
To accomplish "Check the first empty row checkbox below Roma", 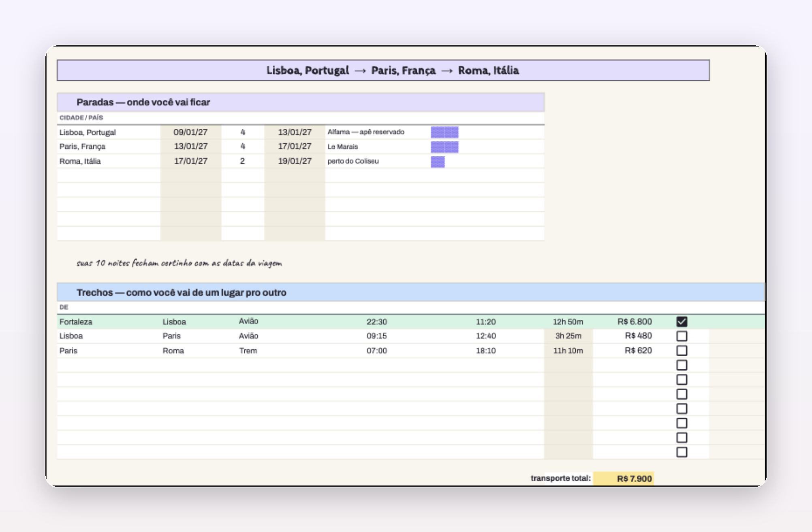I will pyautogui.click(x=682, y=365).
